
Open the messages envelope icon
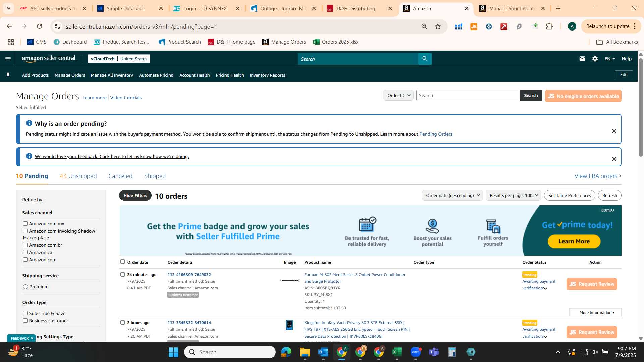(582, 59)
